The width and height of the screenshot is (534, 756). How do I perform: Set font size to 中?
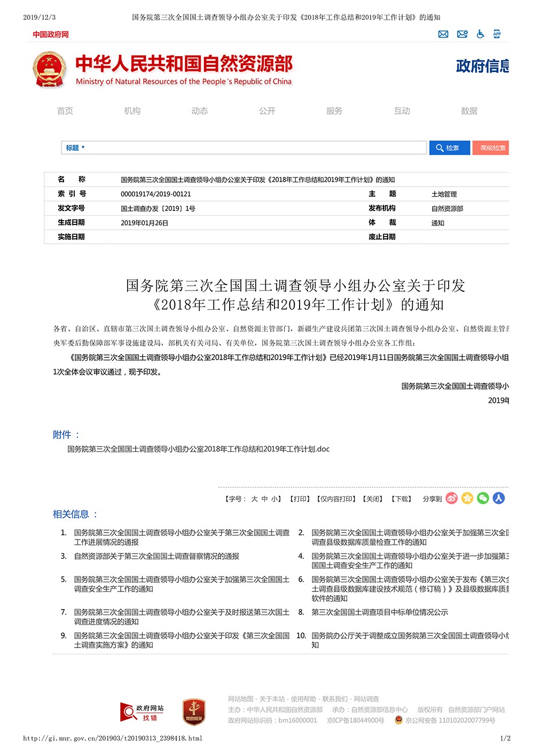(x=264, y=498)
